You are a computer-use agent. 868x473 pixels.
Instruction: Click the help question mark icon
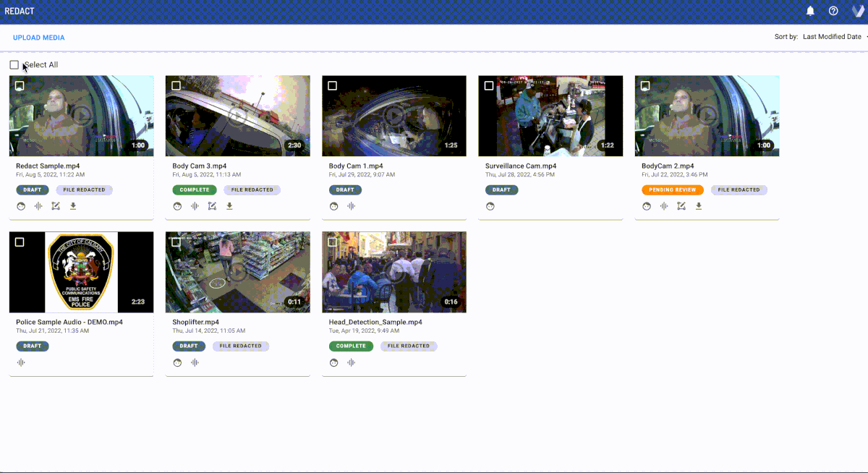(833, 11)
